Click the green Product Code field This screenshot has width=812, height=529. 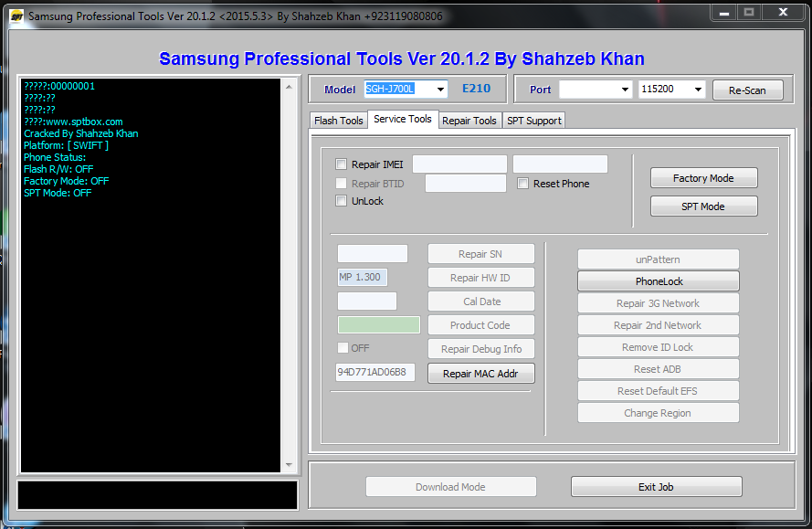tap(378, 325)
